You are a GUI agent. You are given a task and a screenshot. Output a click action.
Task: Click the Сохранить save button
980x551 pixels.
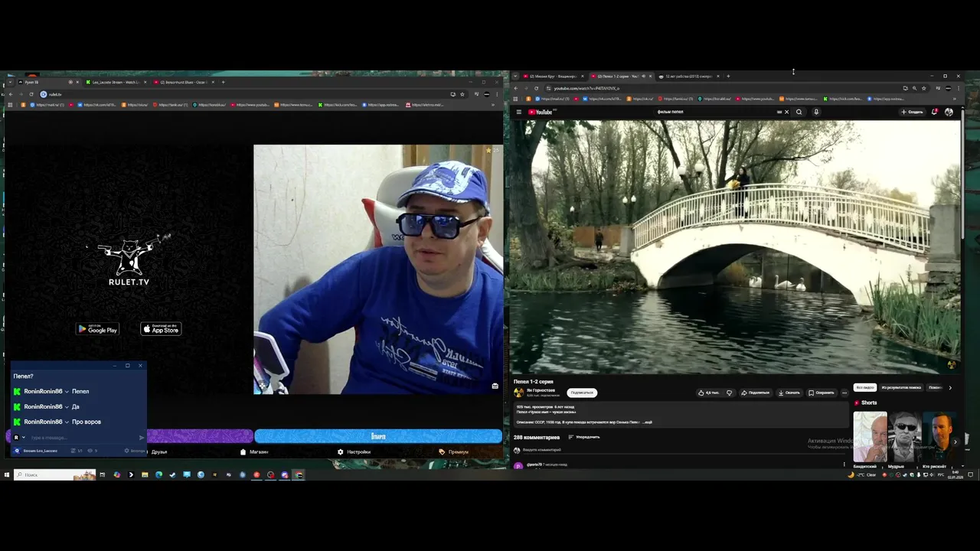[x=822, y=393]
